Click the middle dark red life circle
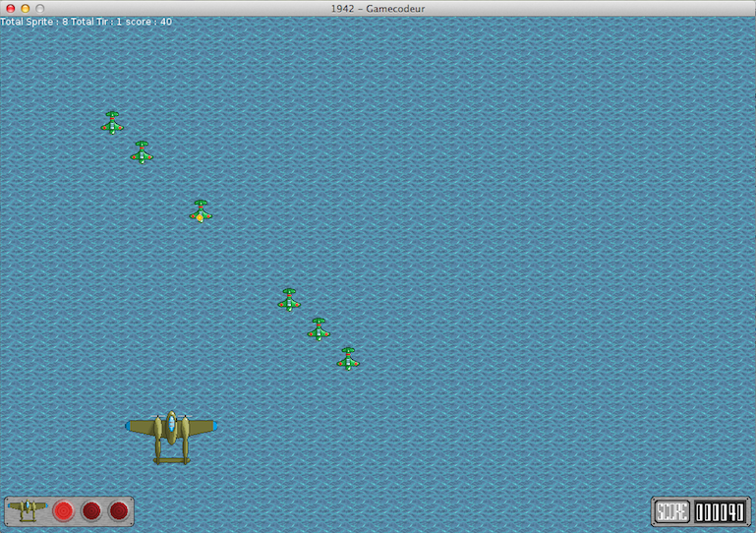 coord(91,510)
